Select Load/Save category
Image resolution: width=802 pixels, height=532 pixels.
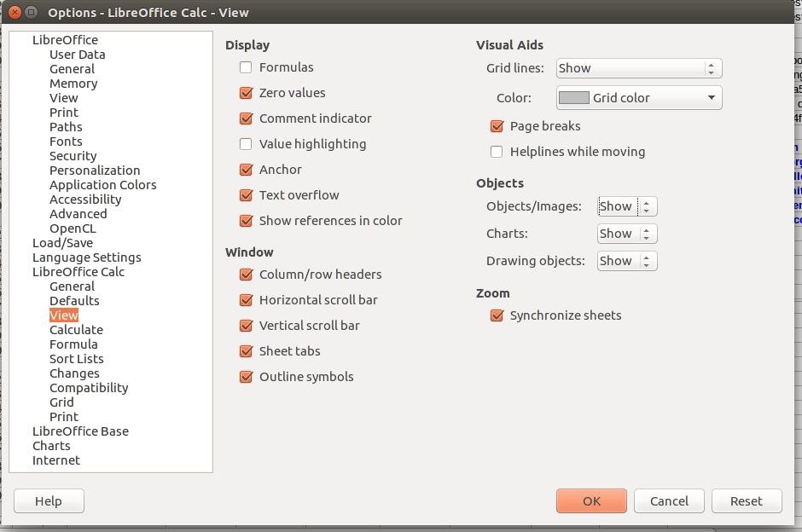[x=62, y=243]
